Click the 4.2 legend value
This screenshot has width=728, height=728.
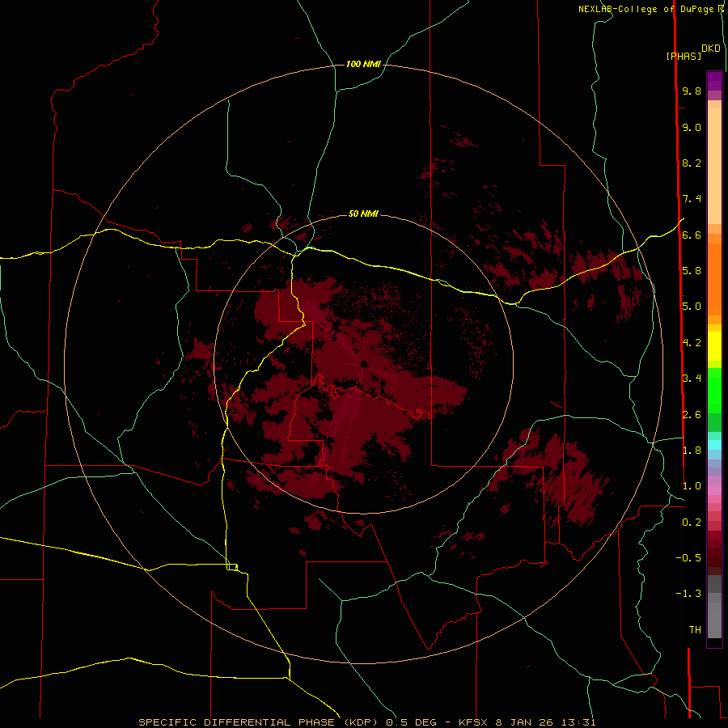(x=692, y=343)
